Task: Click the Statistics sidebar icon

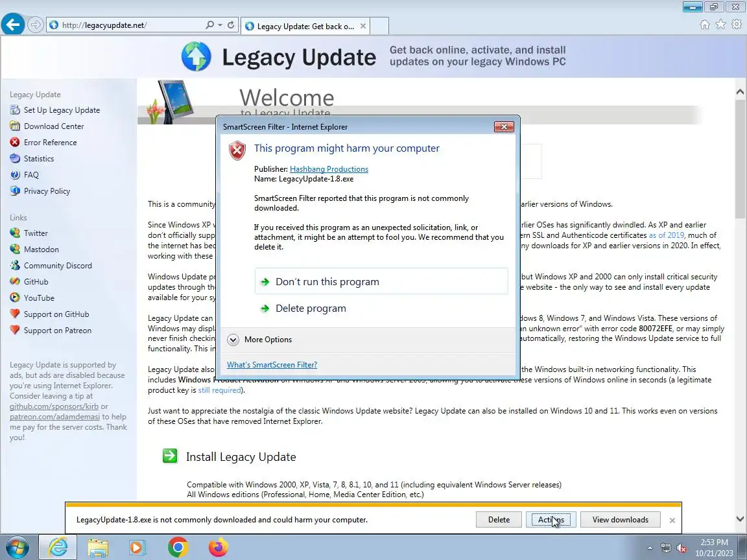Action: 16,159
